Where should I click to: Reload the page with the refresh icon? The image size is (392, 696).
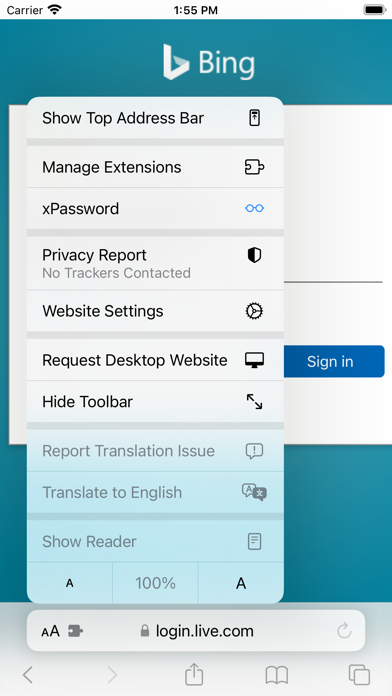coord(344,630)
